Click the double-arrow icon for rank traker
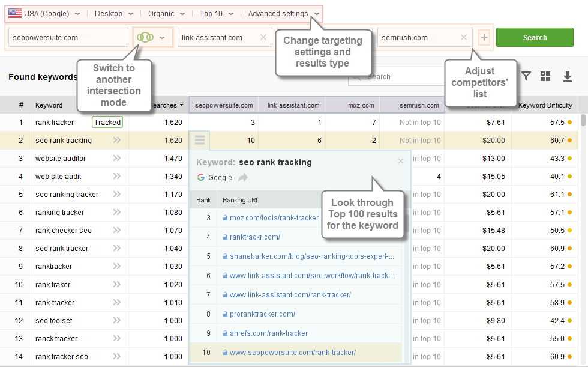The image size is (588, 367). click(117, 284)
